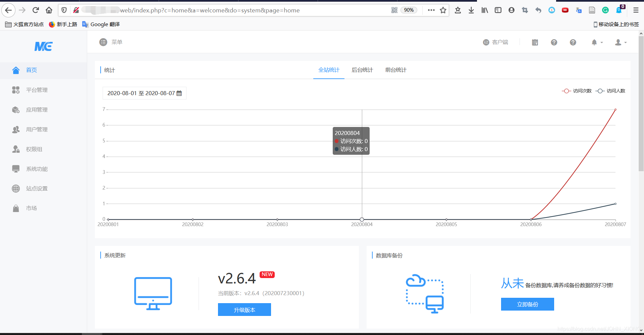
Task: Open the 市场 market bag icon
Action: [16, 208]
